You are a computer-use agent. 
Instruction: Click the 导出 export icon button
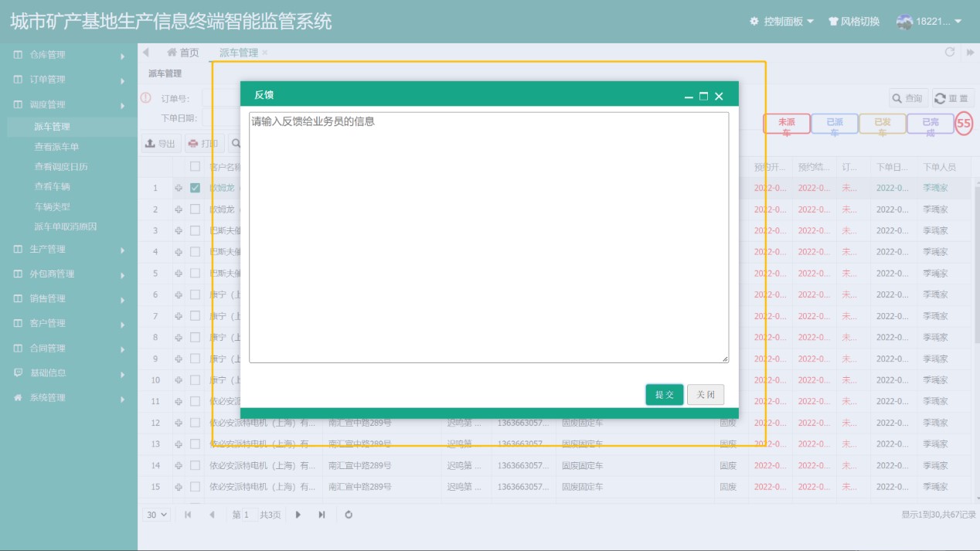[161, 144]
